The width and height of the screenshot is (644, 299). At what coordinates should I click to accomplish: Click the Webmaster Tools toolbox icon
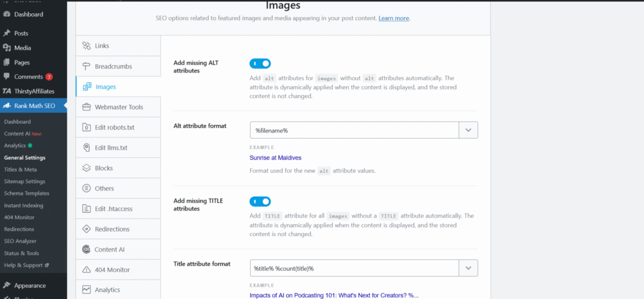[86, 107]
